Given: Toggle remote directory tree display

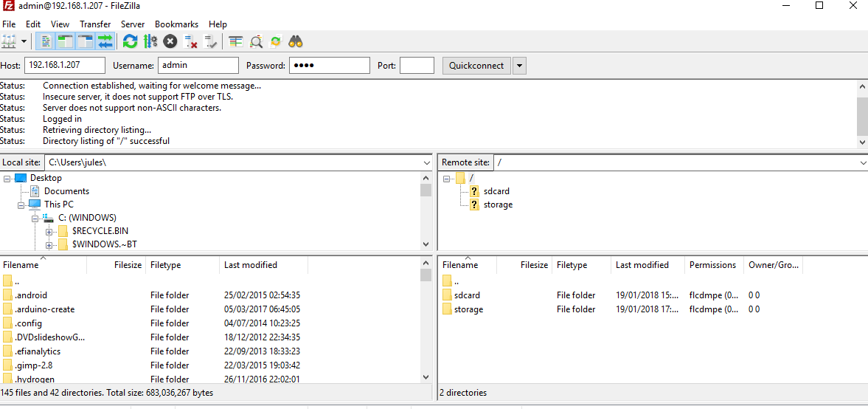Looking at the screenshot, I should coord(85,41).
